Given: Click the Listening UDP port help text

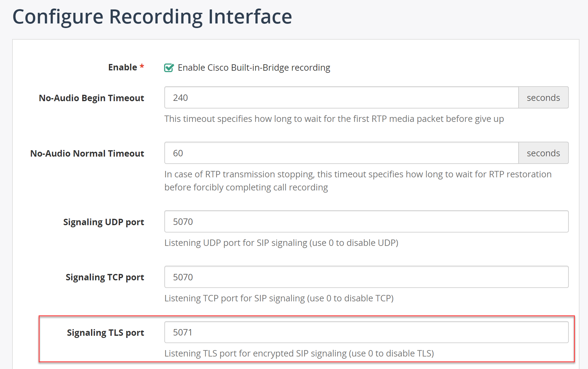Looking at the screenshot, I should coord(282,243).
